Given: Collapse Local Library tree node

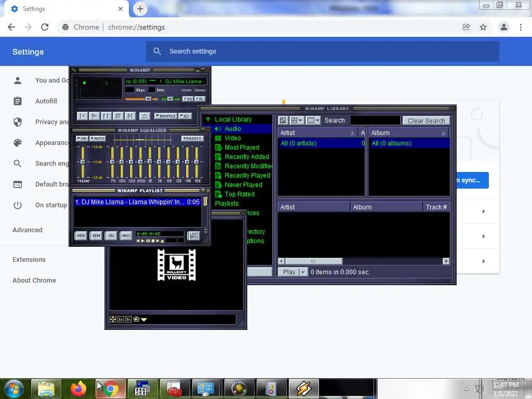Looking at the screenshot, I should click(208, 119).
